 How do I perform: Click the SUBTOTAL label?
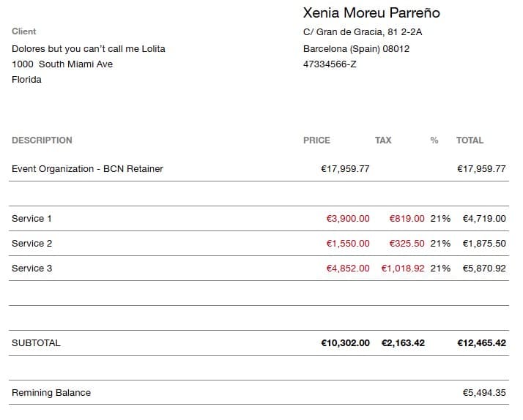36,343
